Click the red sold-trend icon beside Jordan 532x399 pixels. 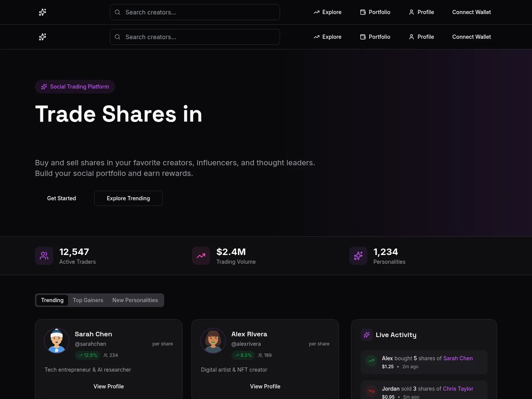tap(371, 391)
